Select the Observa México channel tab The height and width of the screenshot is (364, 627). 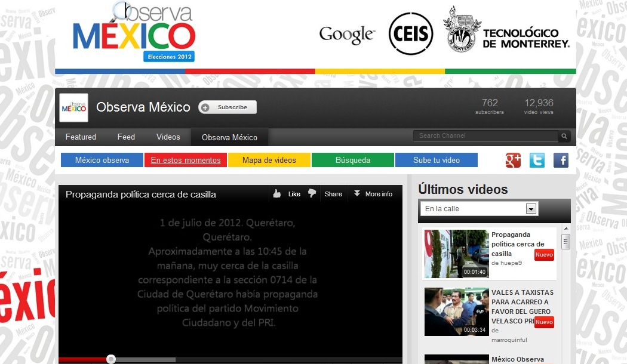tap(229, 137)
